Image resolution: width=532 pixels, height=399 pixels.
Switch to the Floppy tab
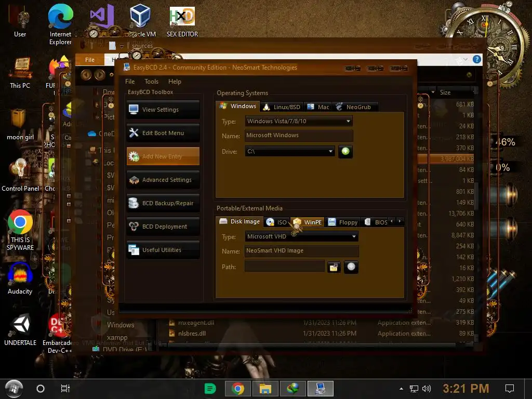tap(343, 222)
